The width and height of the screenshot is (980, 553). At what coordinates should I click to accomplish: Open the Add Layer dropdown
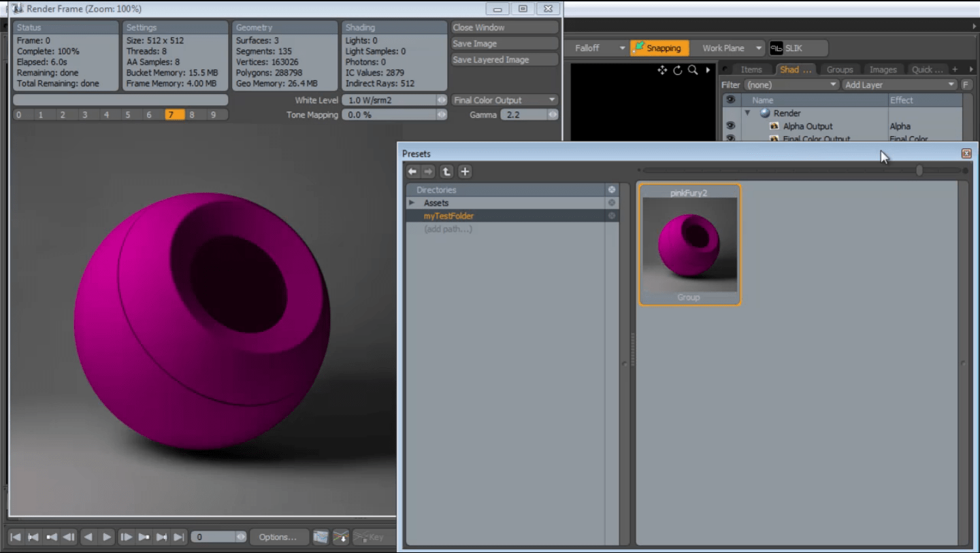pos(899,85)
